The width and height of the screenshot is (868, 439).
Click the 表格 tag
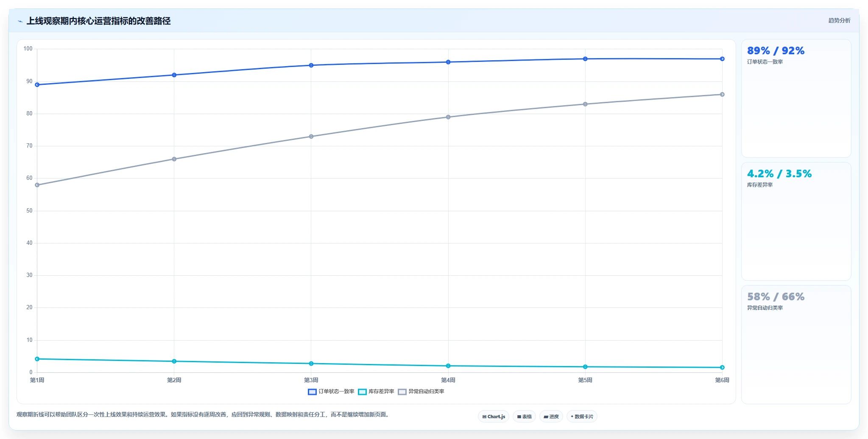pyautogui.click(x=524, y=417)
